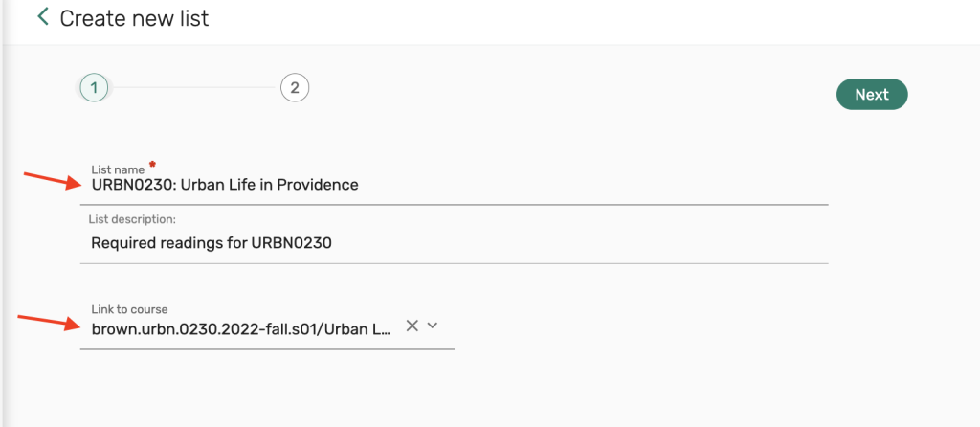The image size is (980, 427).
Task: Click the red arrow pointing at List name
Action: [52, 180]
